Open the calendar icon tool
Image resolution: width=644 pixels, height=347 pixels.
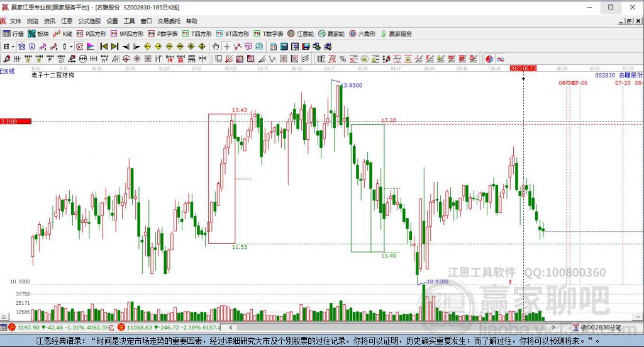point(273,47)
